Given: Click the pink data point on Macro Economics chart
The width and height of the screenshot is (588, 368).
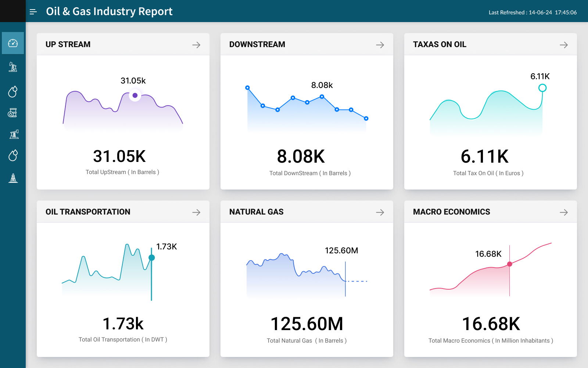Looking at the screenshot, I should coord(510,264).
